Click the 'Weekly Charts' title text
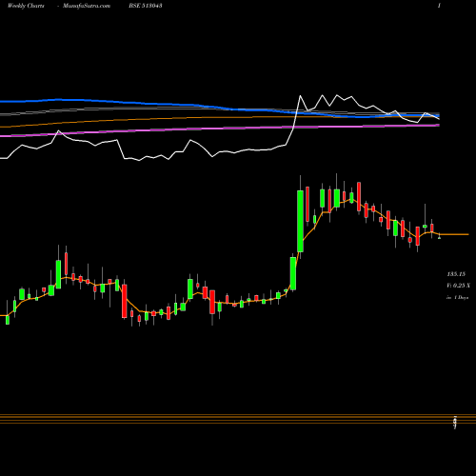This screenshot has width=476, height=476. pos(26,6)
